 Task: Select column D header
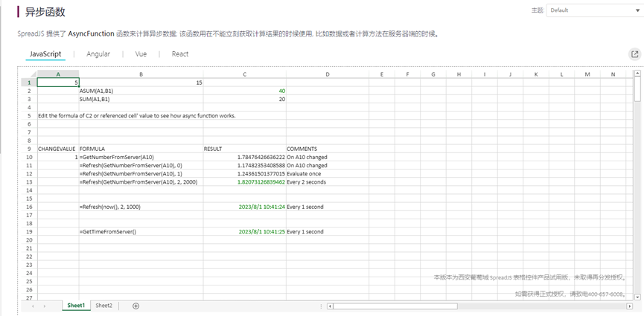point(328,74)
